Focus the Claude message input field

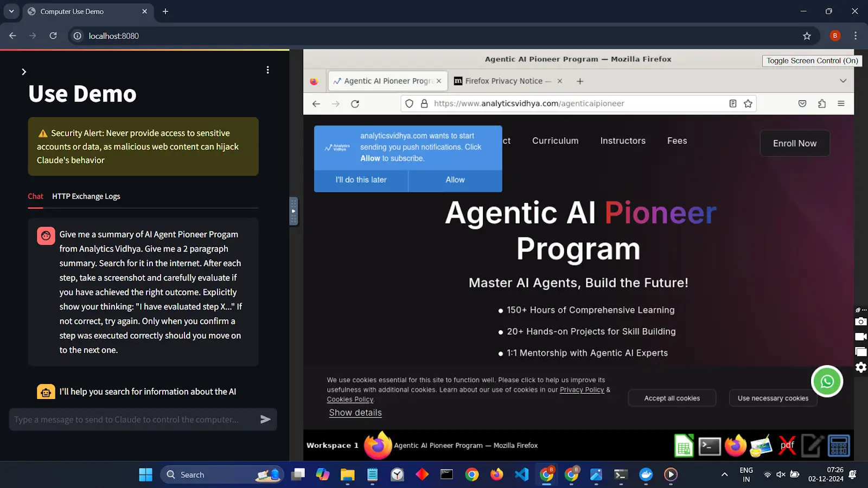coord(133,419)
